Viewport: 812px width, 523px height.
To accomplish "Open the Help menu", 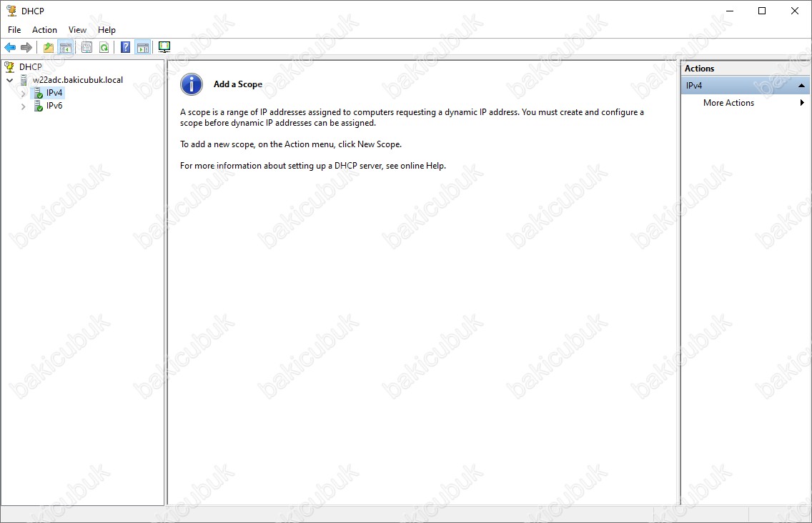I will (107, 30).
